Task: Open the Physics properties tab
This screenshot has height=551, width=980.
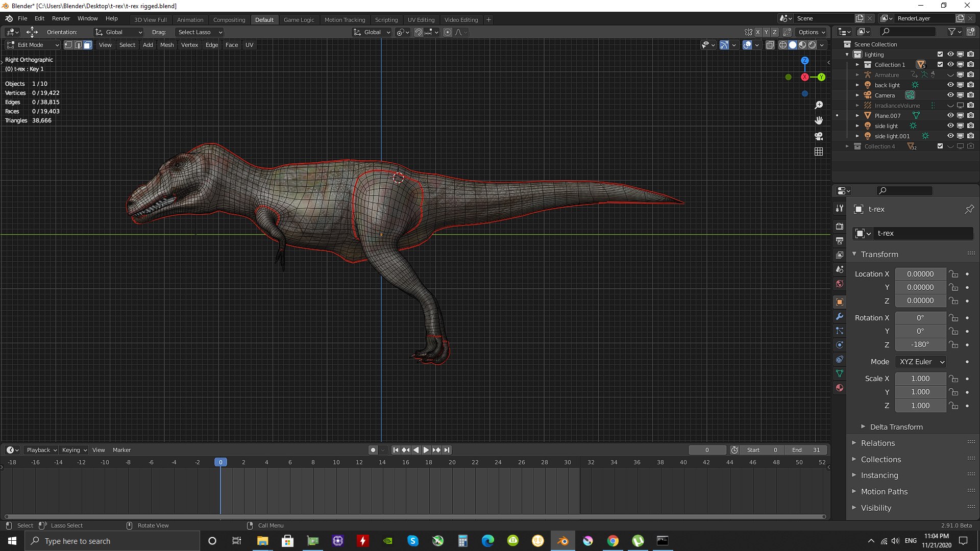Action: coord(840,345)
